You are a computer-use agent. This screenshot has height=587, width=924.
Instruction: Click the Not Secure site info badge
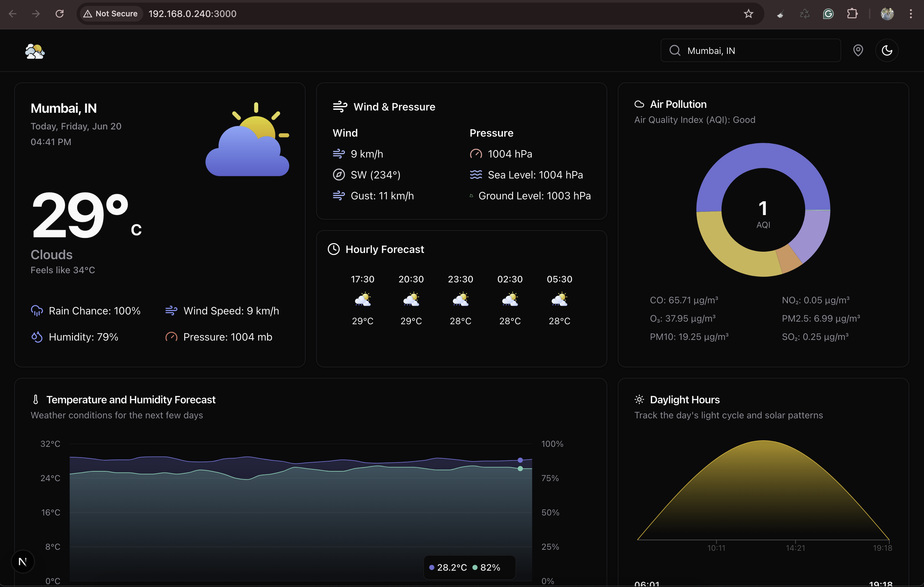111,14
